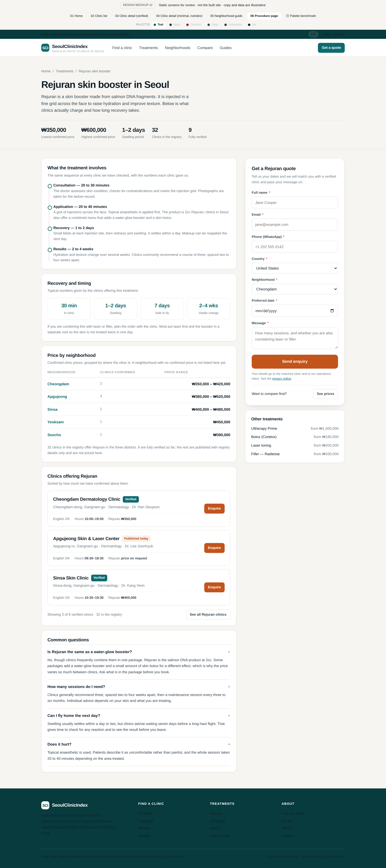Screen dimensions: 386x868
Task: Click the Treatments breadcrumb link
Action: pyautogui.click(x=64, y=71)
